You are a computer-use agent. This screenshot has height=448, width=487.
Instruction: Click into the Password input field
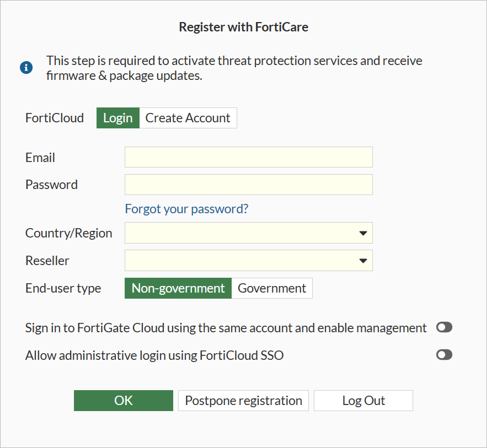[248, 185]
